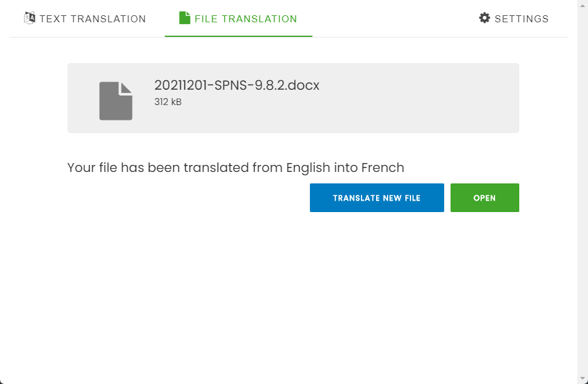588x384 pixels.
Task: Click the Translate New File button
Action: (x=377, y=198)
